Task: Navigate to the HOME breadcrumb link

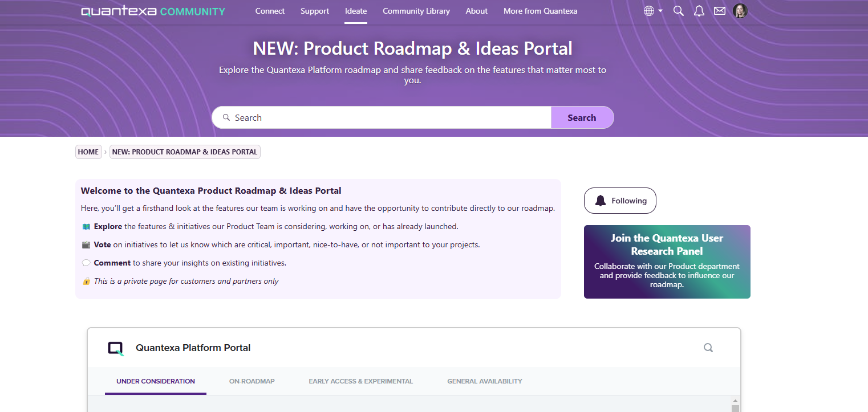Action: [88, 152]
